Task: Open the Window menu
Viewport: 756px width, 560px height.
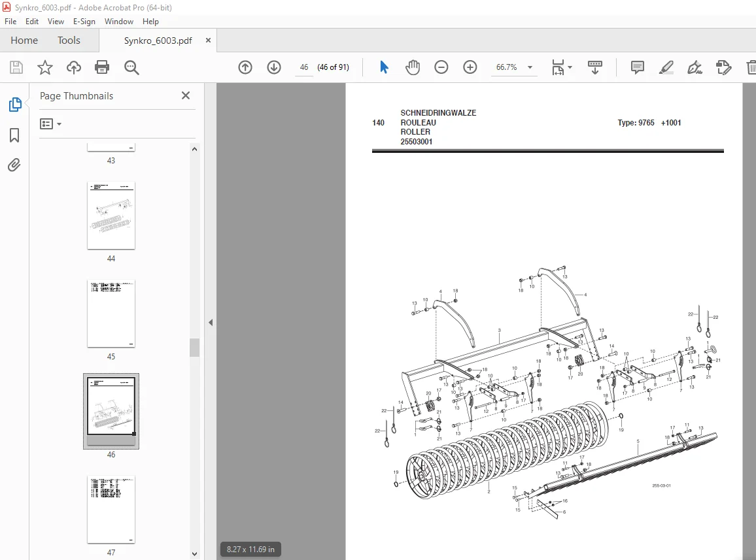Action: coord(119,21)
